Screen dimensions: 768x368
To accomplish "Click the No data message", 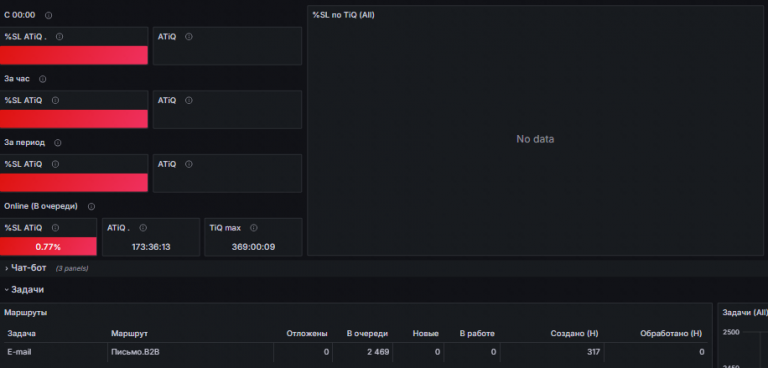I will [x=535, y=139].
